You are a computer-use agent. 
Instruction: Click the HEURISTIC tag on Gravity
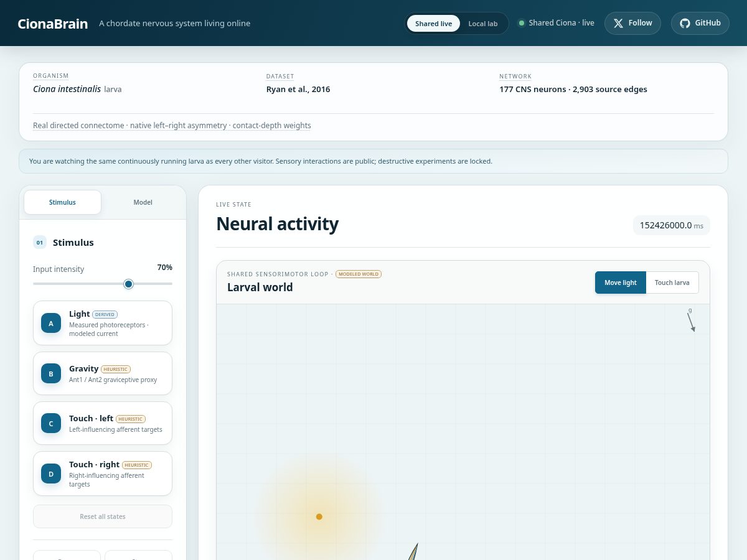[116, 369]
